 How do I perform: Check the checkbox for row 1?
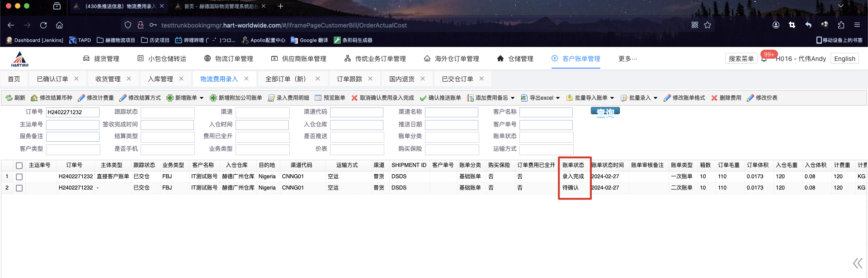click(19, 177)
